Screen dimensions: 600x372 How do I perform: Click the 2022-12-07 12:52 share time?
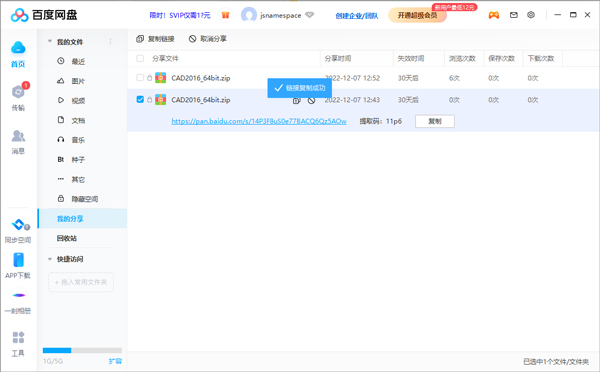coord(352,78)
